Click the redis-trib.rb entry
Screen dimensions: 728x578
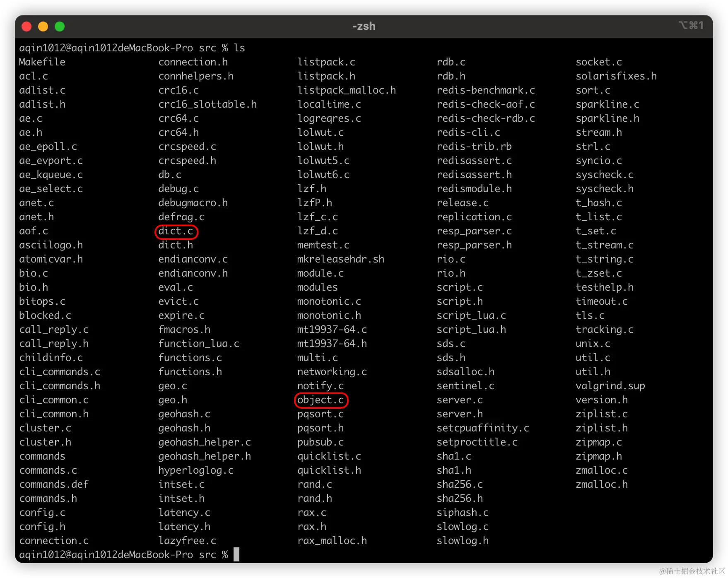474,147
